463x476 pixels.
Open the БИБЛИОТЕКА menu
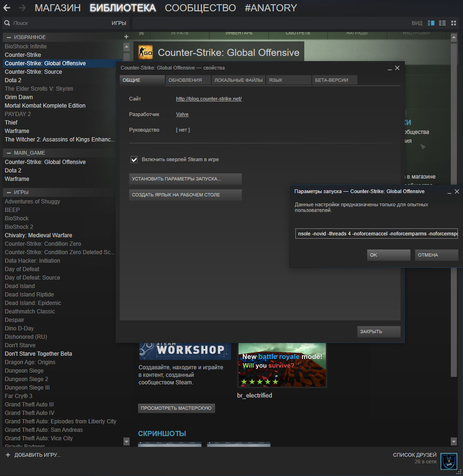[x=123, y=8]
